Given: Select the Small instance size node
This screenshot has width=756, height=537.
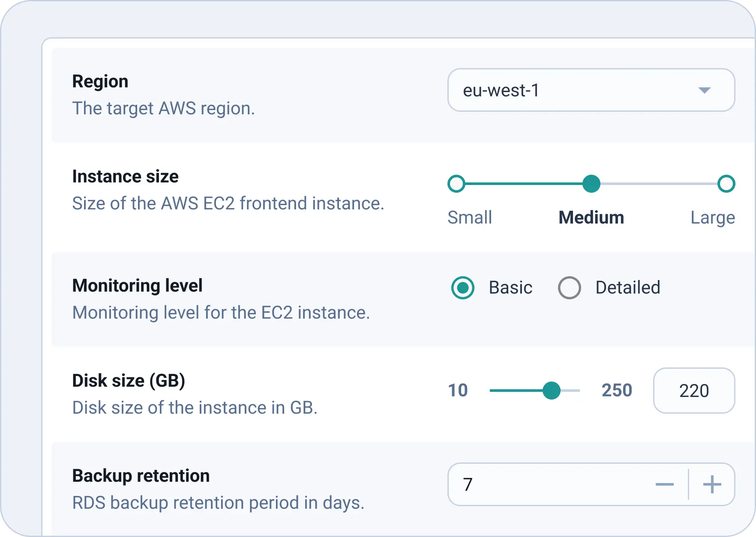Looking at the screenshot, I should point(456,184).
